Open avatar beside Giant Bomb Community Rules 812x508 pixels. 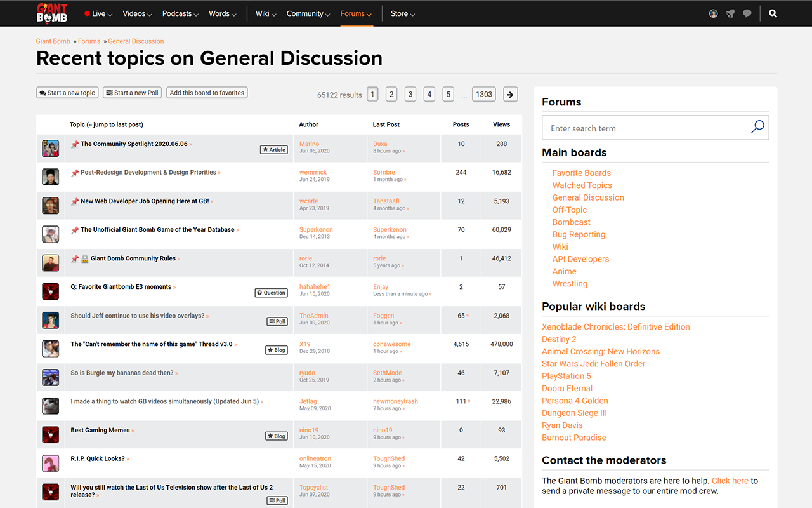click(51, 263)
